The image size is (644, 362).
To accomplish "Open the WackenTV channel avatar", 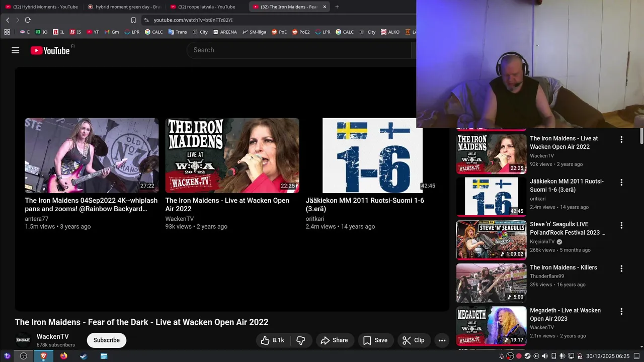I will coord(23,340).
